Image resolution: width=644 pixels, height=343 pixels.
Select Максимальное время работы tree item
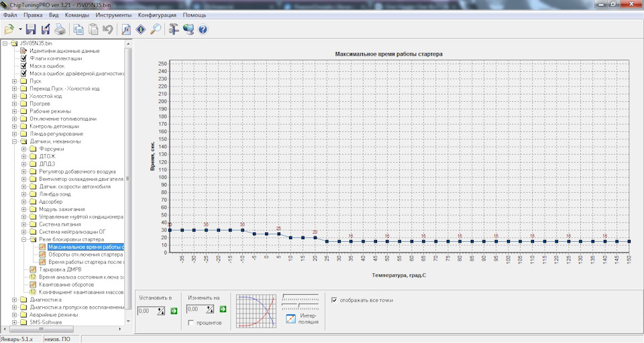(86, 247)
